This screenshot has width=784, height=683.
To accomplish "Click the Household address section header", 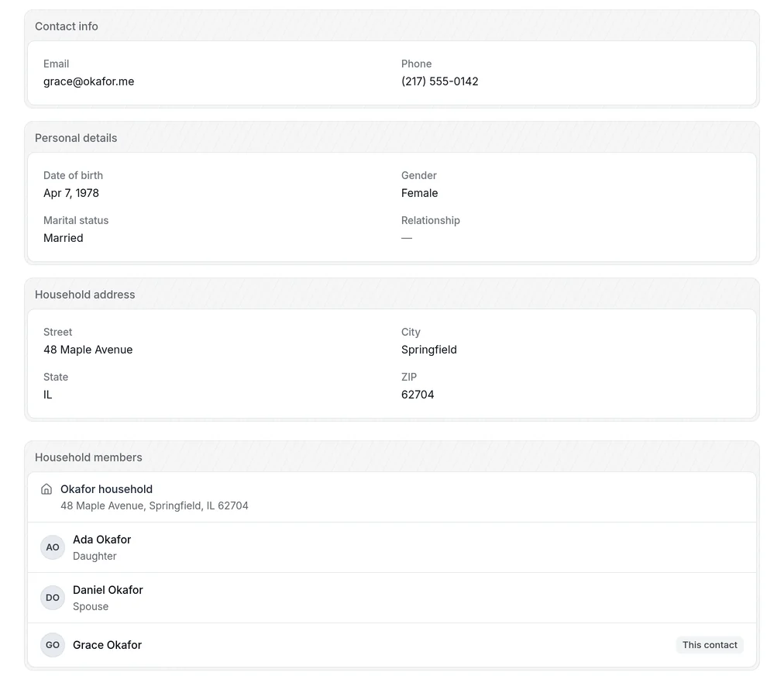I will tap(85, 295).
